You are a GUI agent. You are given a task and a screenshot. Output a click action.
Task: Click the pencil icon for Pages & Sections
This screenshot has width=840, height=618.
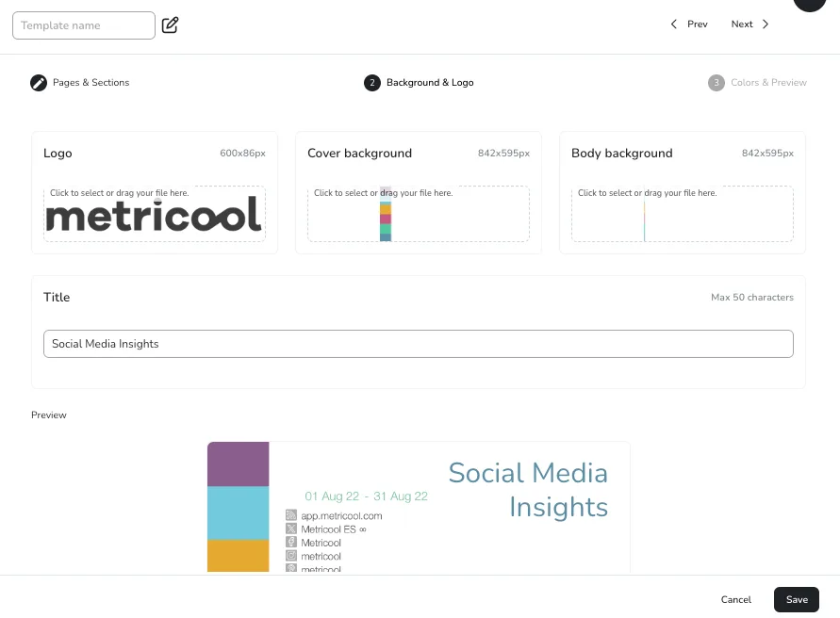39,83
